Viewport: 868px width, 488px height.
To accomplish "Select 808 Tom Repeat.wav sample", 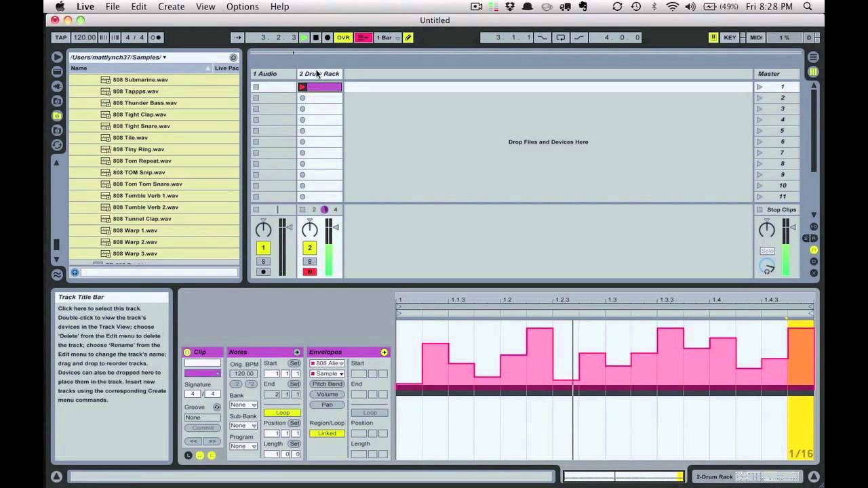I will (142, 161).
